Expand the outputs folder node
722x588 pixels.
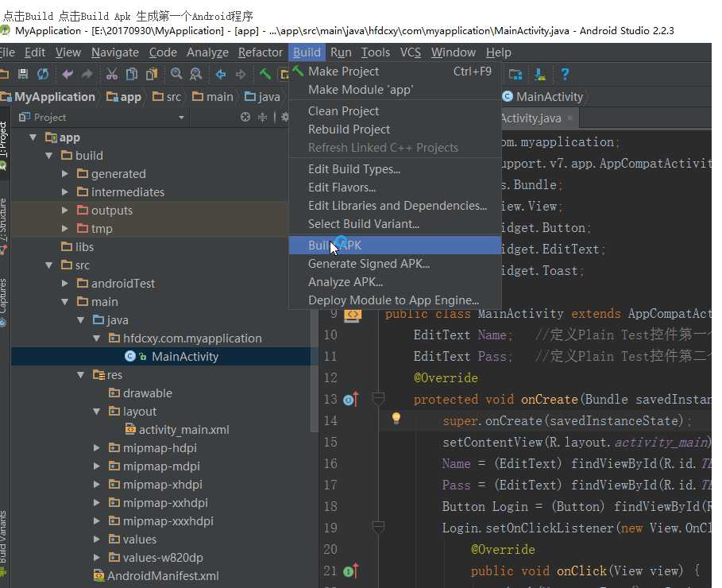pos(65,211)
